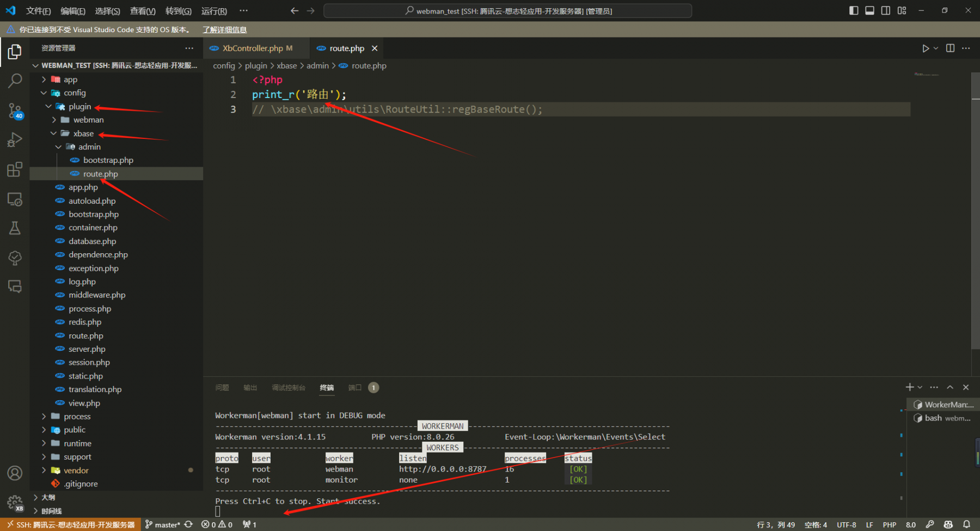Image resolution: width=980 pixels, height=531 pixels.
Task: Open the chat panel icon in activity bar
Action: (x=15, y=287)
